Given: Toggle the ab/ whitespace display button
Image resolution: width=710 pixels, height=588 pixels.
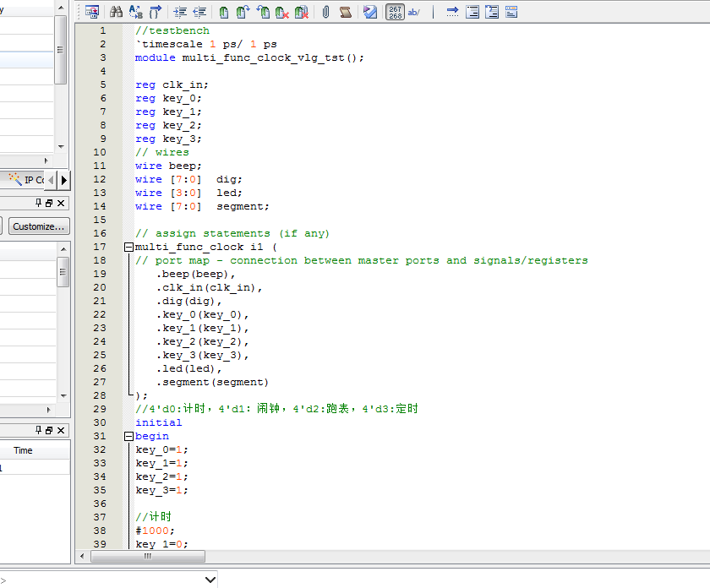Looking at the screenshot, I should point(414,12).
